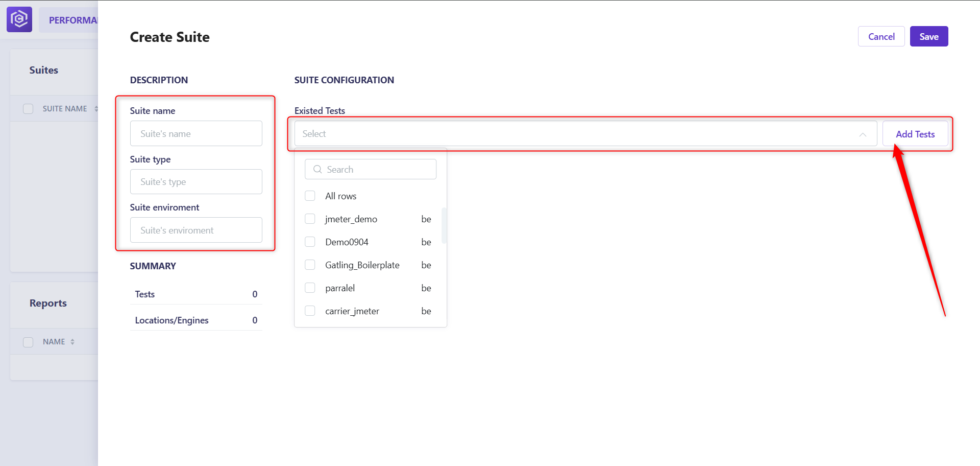Click the Suites panel heading
Viewport: 980px width, 466px height.
(x=43, y=70)
